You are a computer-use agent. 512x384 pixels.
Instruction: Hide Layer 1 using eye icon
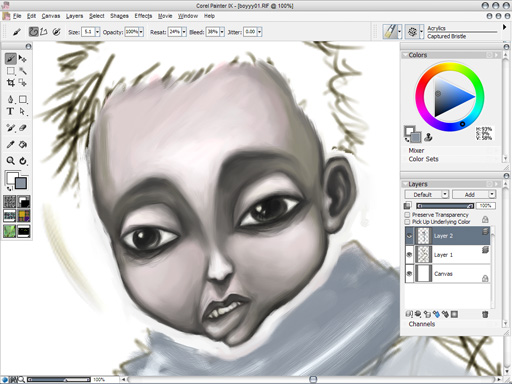click(409, 255)
